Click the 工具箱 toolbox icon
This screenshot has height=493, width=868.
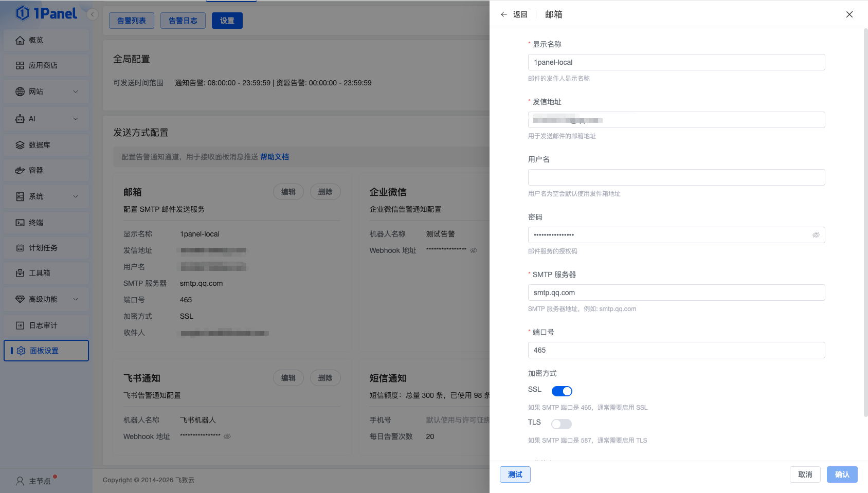[x=20, y=273]
